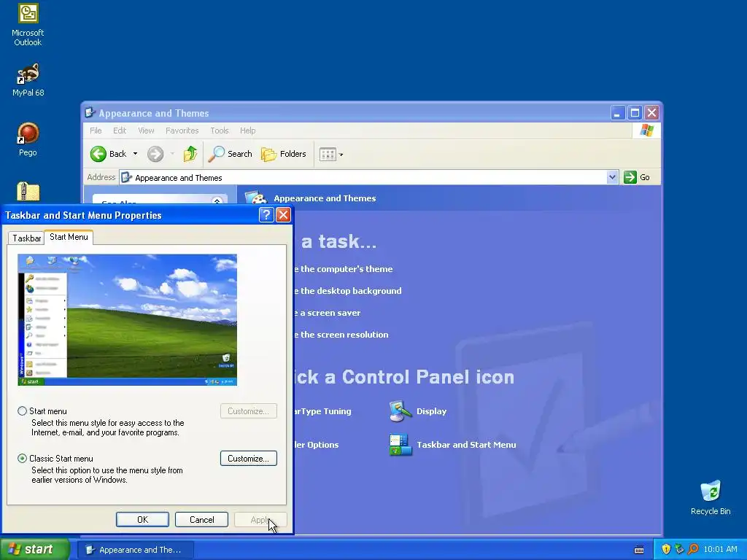Viewport: 747px width, 560px height.
Task: Open the File menu
Action: click(96, 131)
